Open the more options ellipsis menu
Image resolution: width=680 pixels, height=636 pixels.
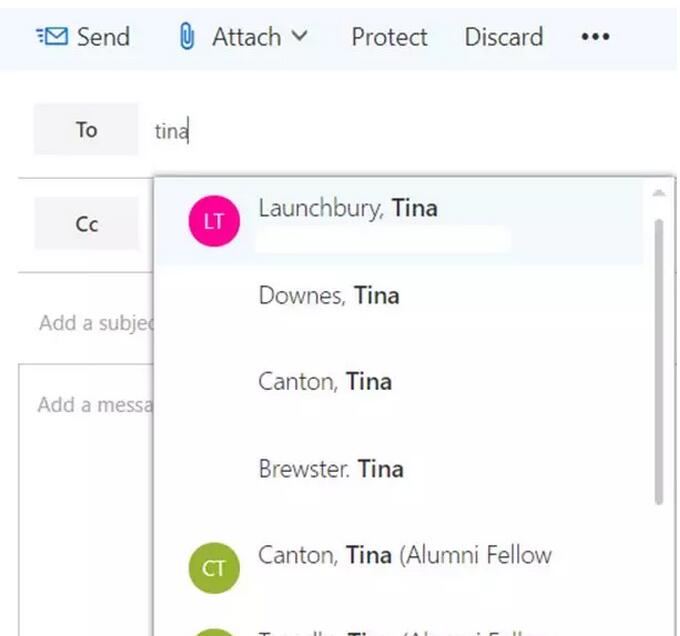(595, 37)
